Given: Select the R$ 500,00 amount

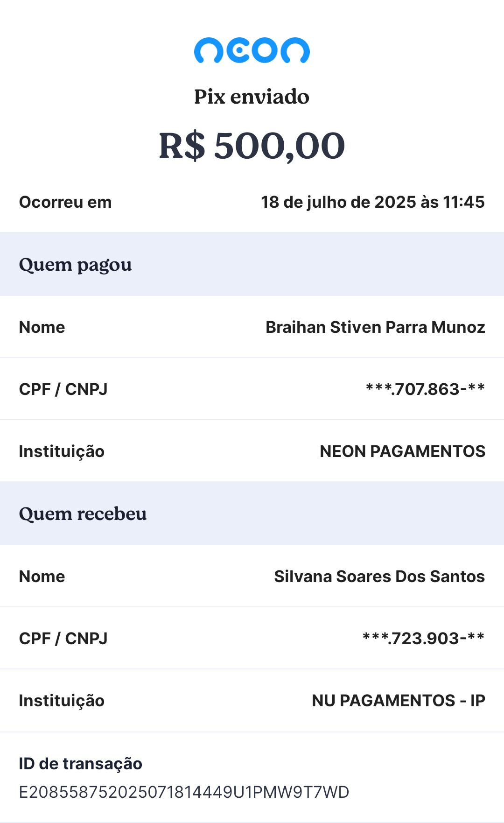Looking at the screenshot, I should [252, 146].
